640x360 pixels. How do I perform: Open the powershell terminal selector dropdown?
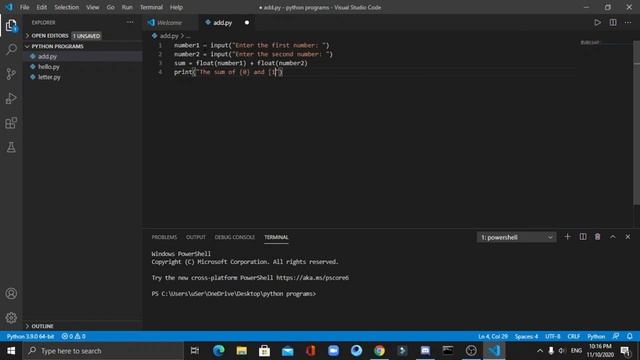coord(516,237)
